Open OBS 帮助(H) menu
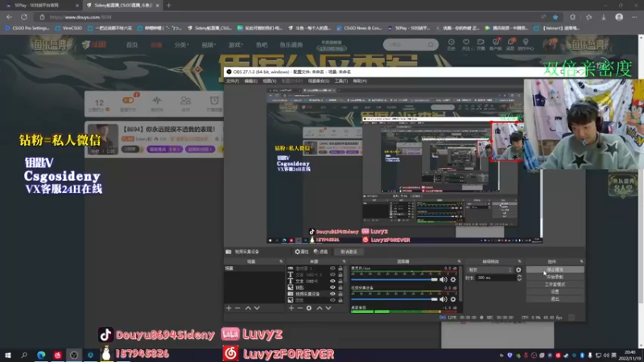644x362 pixels. click(360, 81)
